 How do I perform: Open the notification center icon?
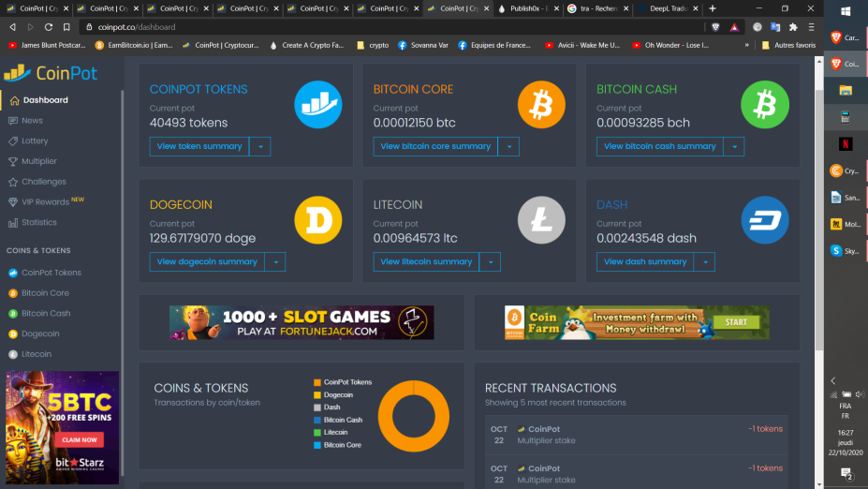point(846,473)
